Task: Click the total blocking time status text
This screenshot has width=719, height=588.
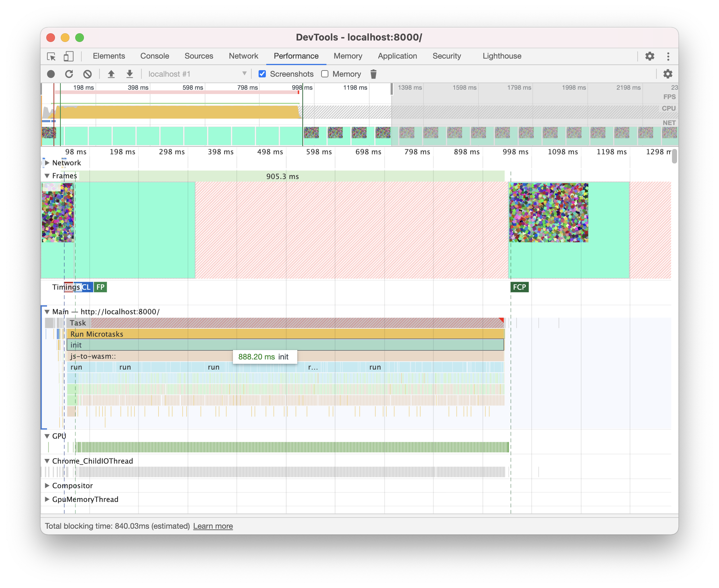Action: tap(117, 526)
